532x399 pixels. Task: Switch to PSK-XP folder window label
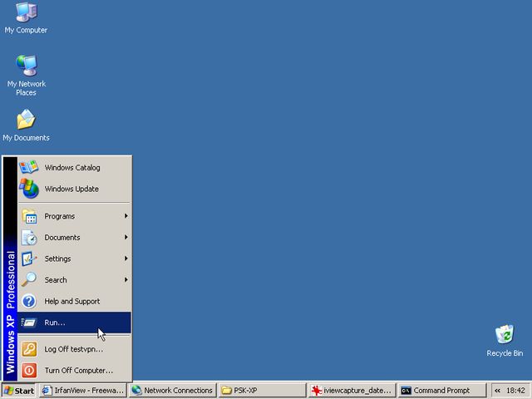tap(245, 391)
